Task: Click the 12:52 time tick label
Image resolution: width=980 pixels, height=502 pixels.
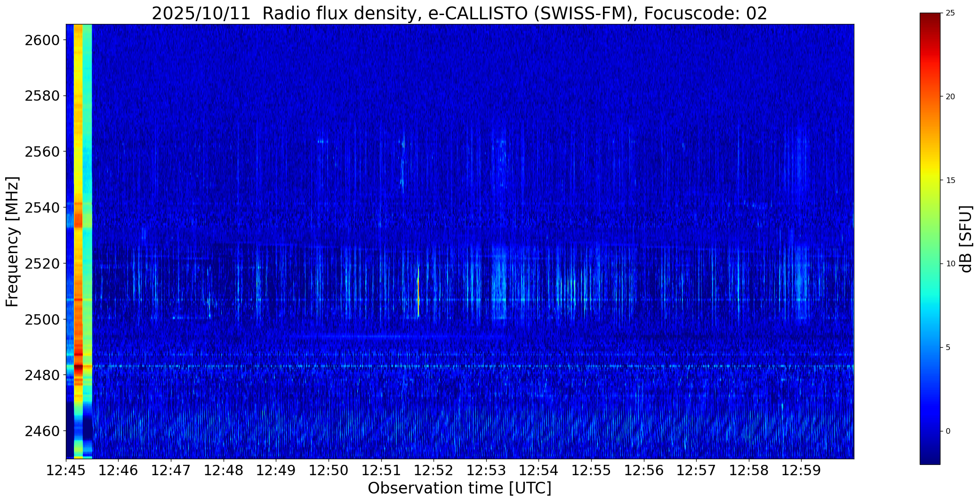Action: (x=434, y=470)
